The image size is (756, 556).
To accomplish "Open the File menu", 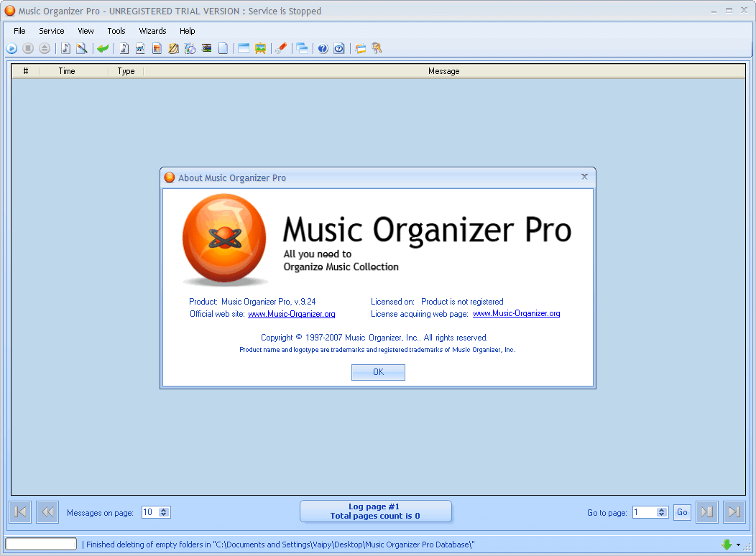I will point(20,31).
